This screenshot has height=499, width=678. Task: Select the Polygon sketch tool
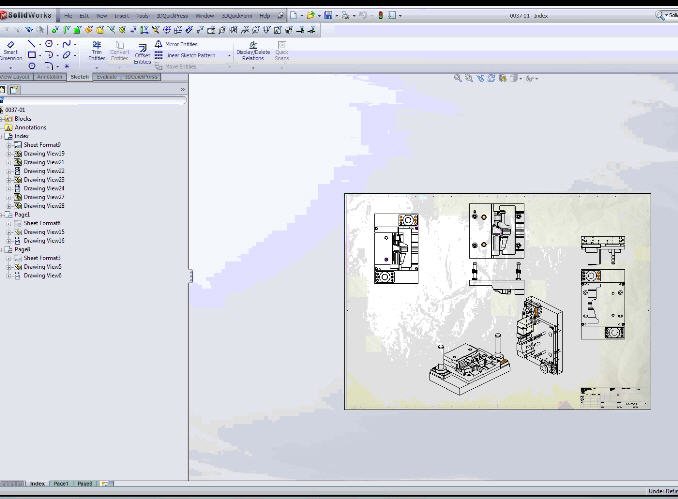point(32,66)
